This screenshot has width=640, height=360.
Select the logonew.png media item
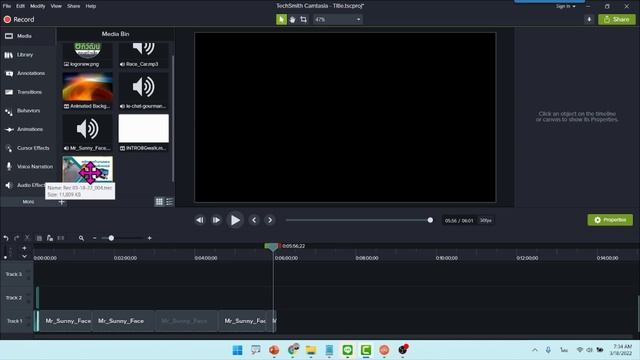coord(87,55)
